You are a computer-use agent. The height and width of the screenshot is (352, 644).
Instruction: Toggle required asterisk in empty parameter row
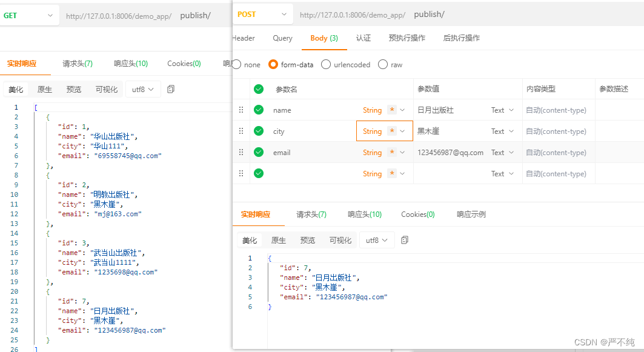(x=392, y=173)
